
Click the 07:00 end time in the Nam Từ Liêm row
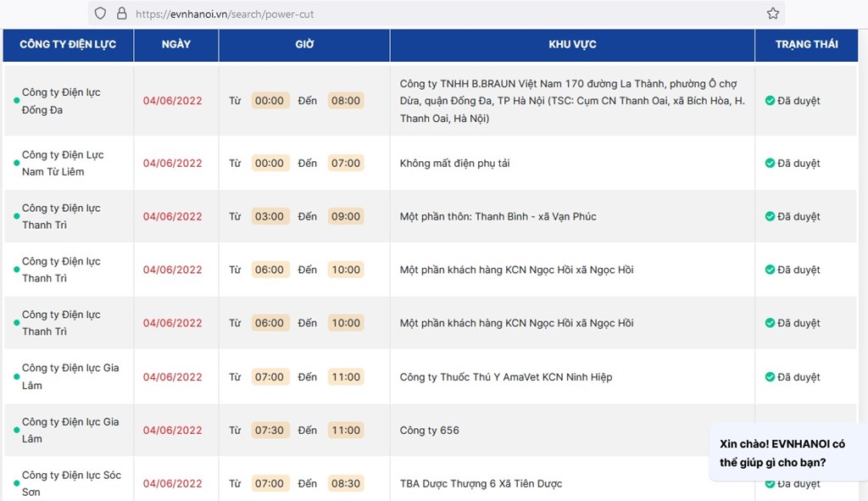click(x=346, y=164)
